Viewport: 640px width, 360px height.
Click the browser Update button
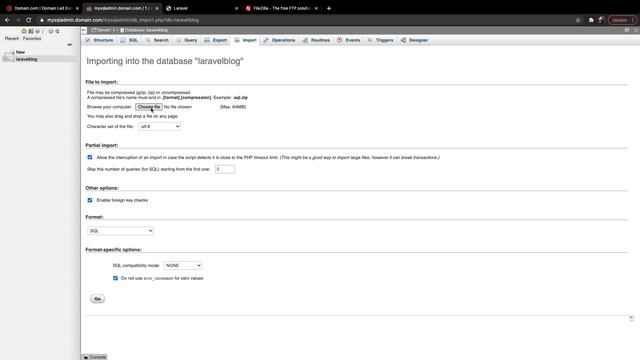[x=622, y=20]
